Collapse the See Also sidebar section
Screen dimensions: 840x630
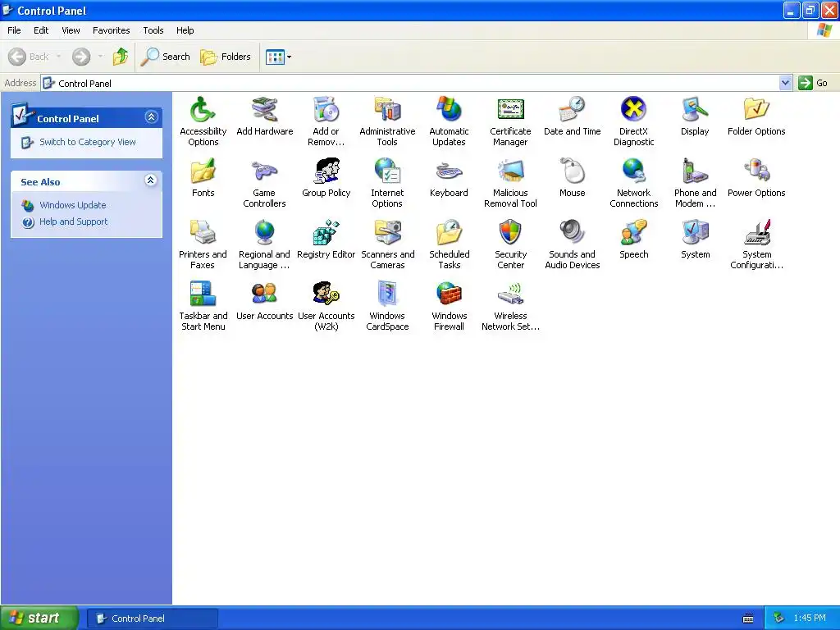(151, 180)
